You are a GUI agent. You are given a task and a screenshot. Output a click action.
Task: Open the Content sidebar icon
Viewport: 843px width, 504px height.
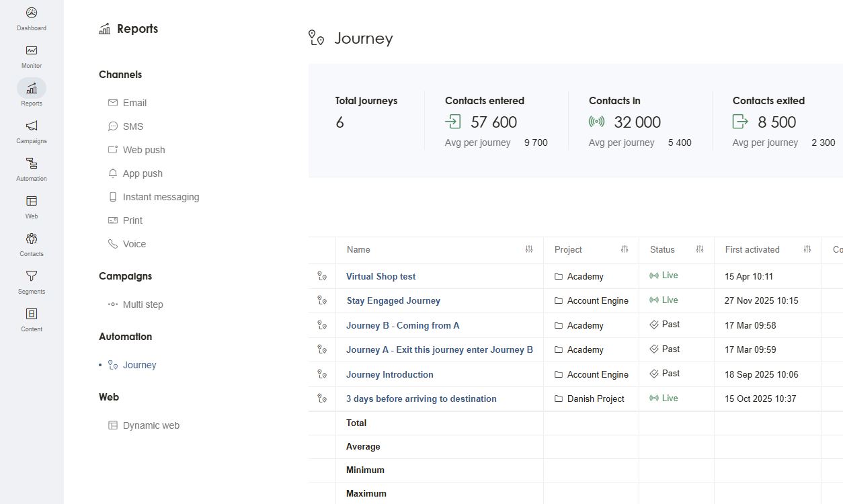point(32,314)
